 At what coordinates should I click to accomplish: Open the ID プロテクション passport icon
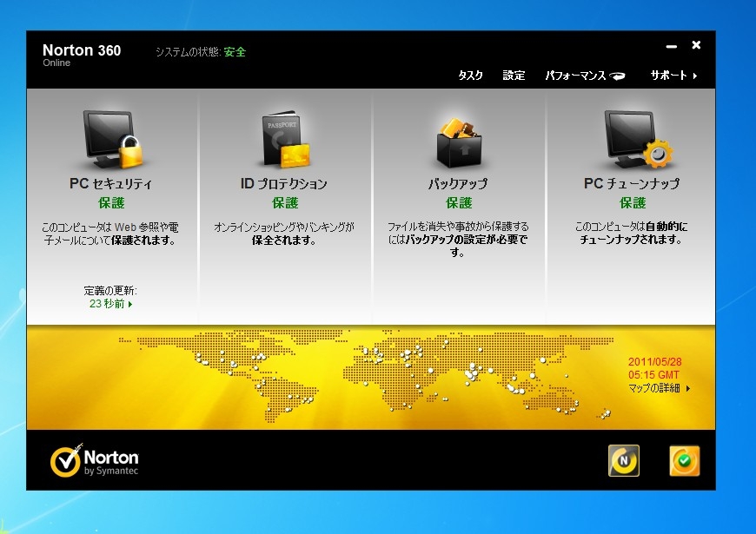click(x=285, y=140)
